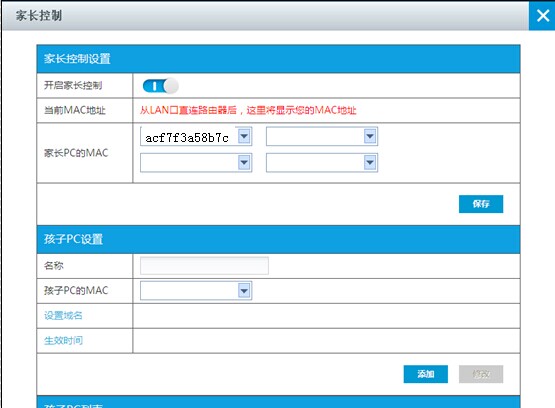Viewport: 555px width, 408px height.
Task: Click the 名称 label
Action: (53, 266)
